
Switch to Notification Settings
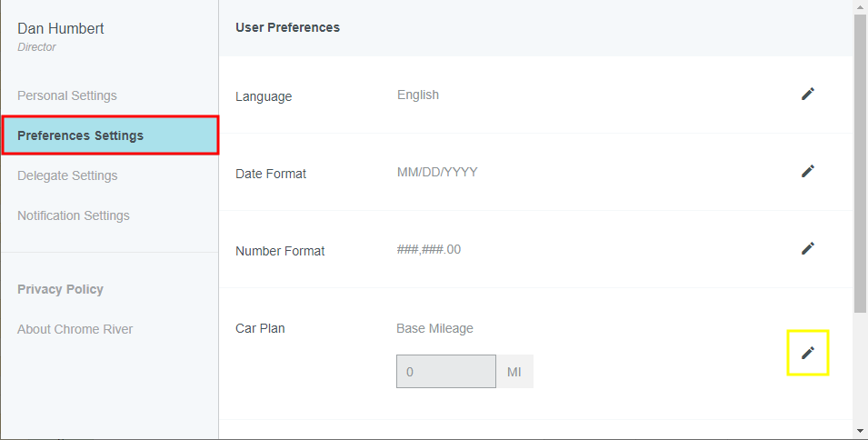click(74, 215)
